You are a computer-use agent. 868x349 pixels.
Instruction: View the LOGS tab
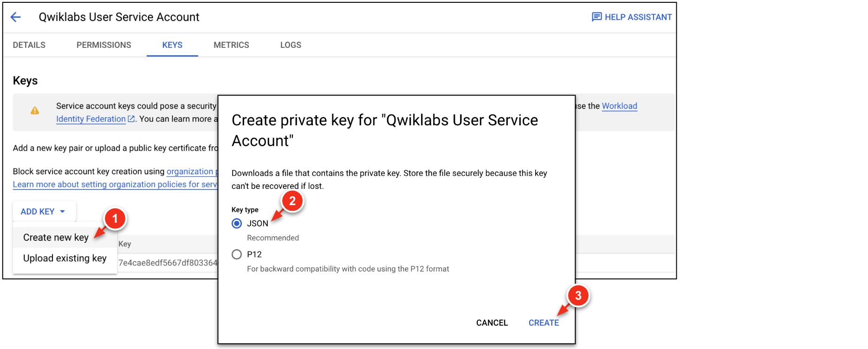click(291, 45)
